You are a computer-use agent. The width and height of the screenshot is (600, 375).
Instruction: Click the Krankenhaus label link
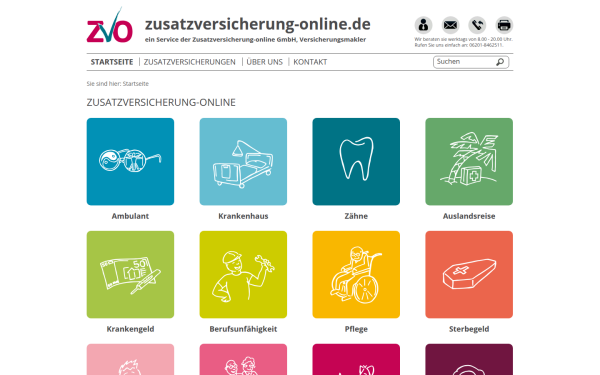pyautogui.click(x=243, y=216)
